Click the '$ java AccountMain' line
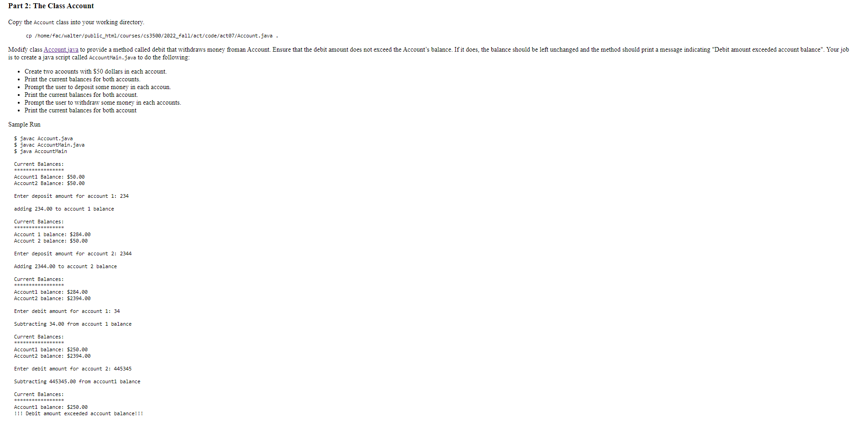Image resolution: width=868 pixels, height=423 pixels. tap(41, 151)
